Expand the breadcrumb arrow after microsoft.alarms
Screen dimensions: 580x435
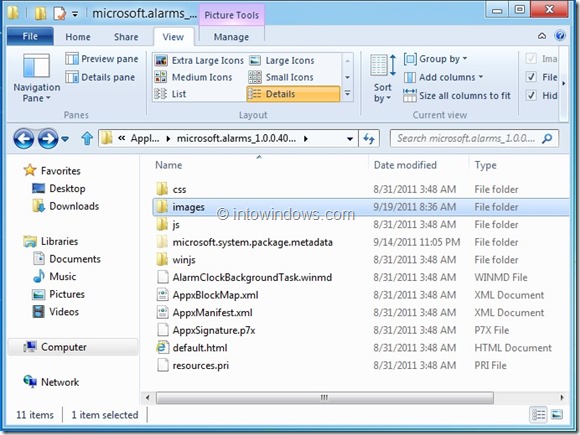[306, 139]
